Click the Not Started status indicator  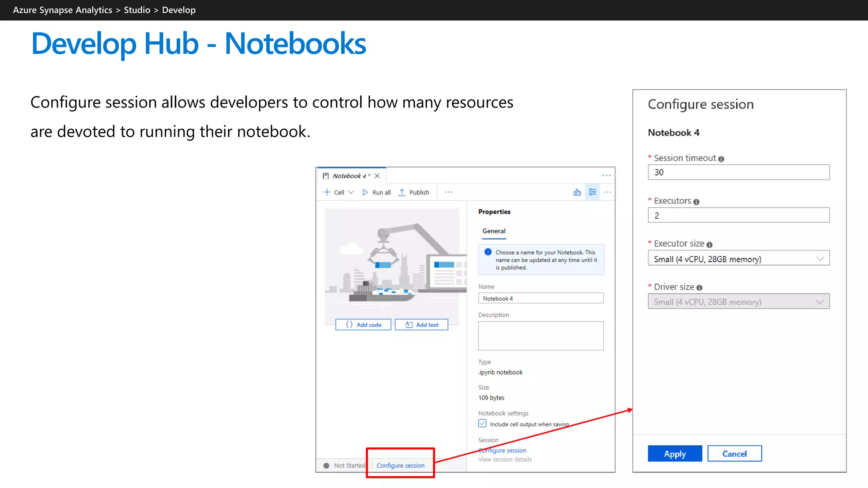point(345,466)
